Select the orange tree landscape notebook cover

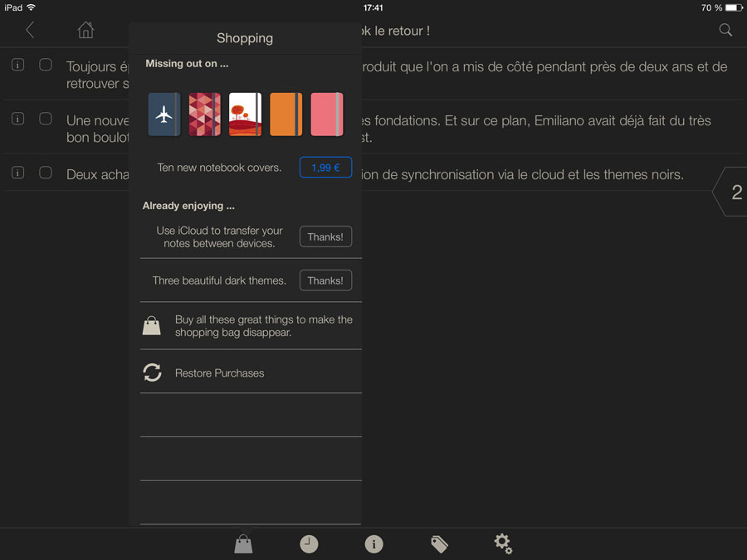[246, 114]
